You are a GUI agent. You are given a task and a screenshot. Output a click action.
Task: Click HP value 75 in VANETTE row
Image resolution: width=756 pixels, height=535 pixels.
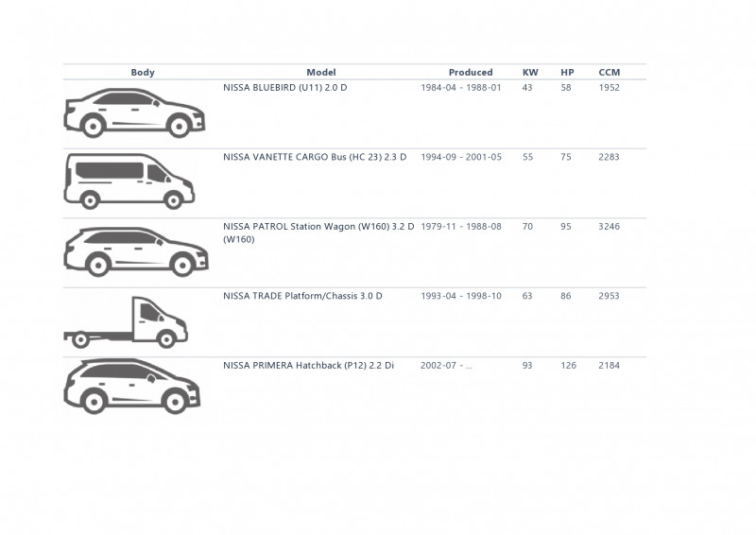[566, 157]
